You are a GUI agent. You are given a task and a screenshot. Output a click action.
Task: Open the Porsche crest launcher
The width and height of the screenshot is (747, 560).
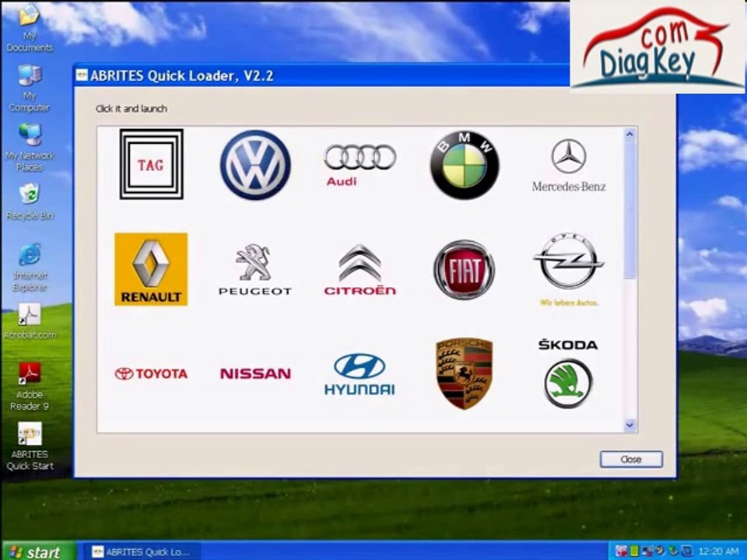pyautogui.click(x=464, y=374)
